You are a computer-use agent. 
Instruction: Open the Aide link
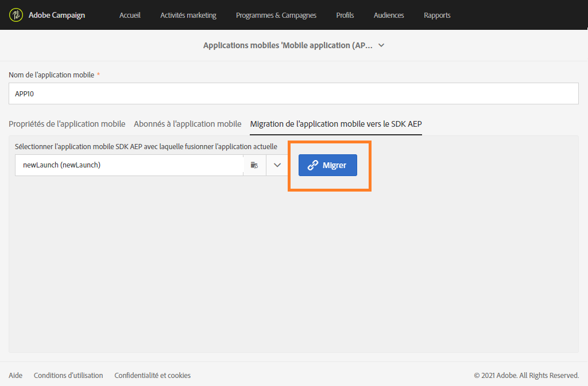click(16, 375)
